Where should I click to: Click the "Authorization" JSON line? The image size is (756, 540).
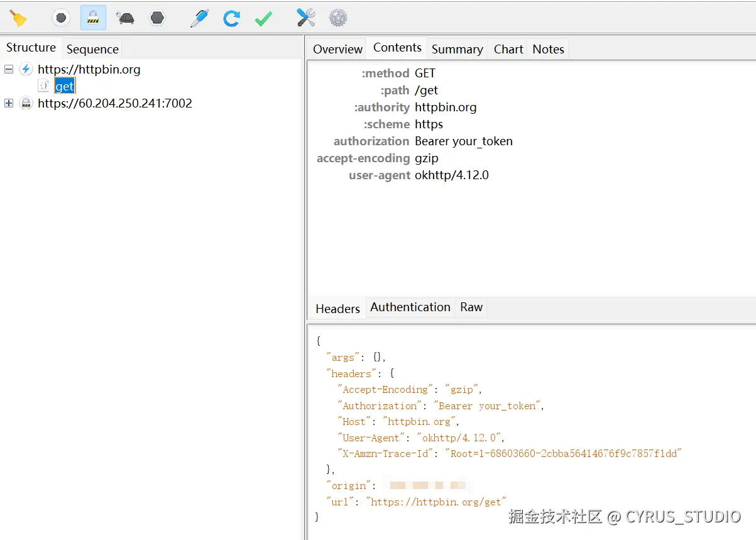click(441, 405)
